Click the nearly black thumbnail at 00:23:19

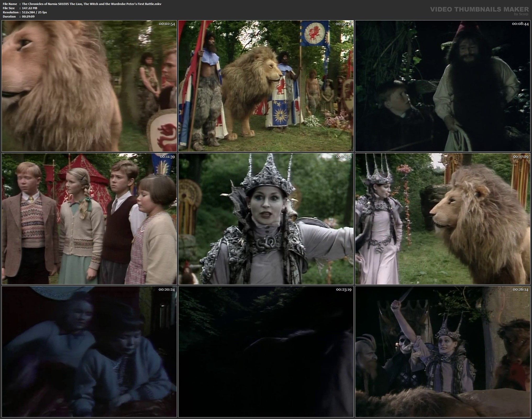point(266,352)
